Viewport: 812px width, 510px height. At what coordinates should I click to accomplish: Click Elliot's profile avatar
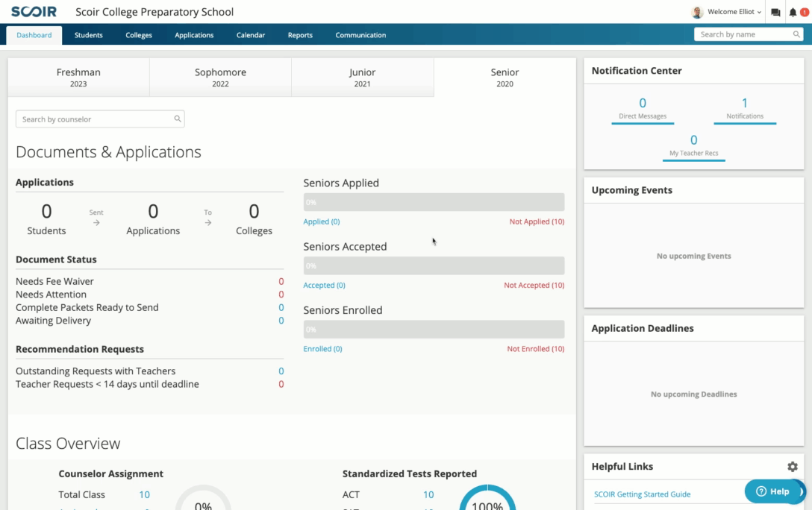coord(697,12)
